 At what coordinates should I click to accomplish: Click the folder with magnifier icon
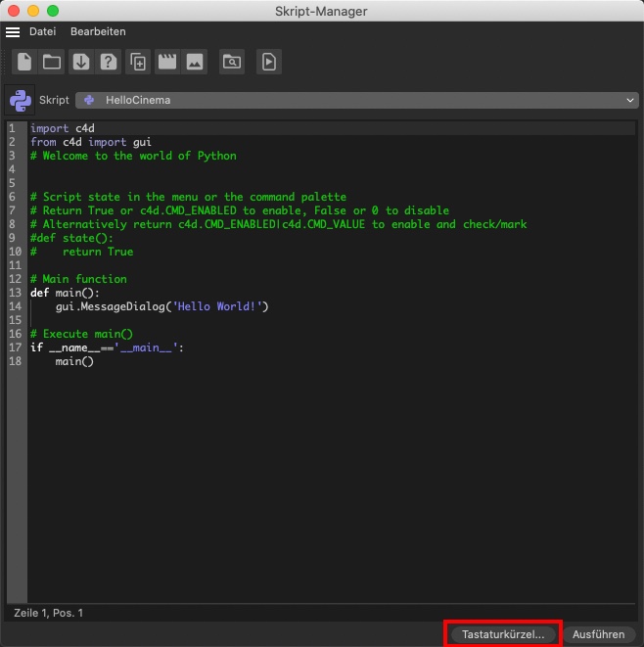(231, 62)
